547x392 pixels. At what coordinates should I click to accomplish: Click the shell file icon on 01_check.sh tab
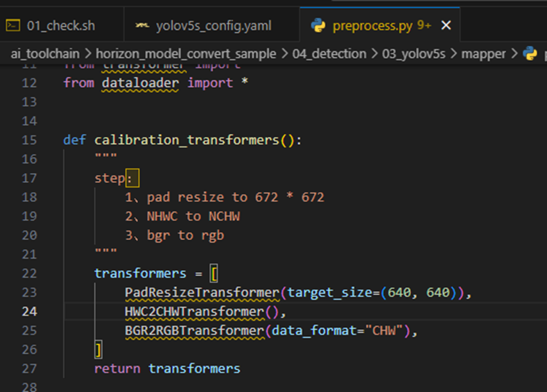click(13, 26)
